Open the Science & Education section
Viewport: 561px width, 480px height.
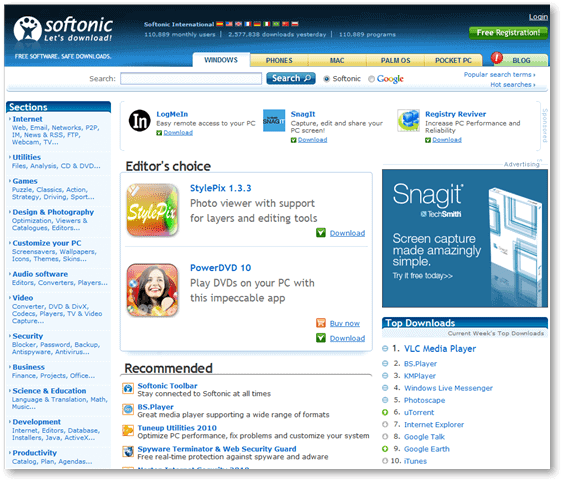click(x=49, y=391)
